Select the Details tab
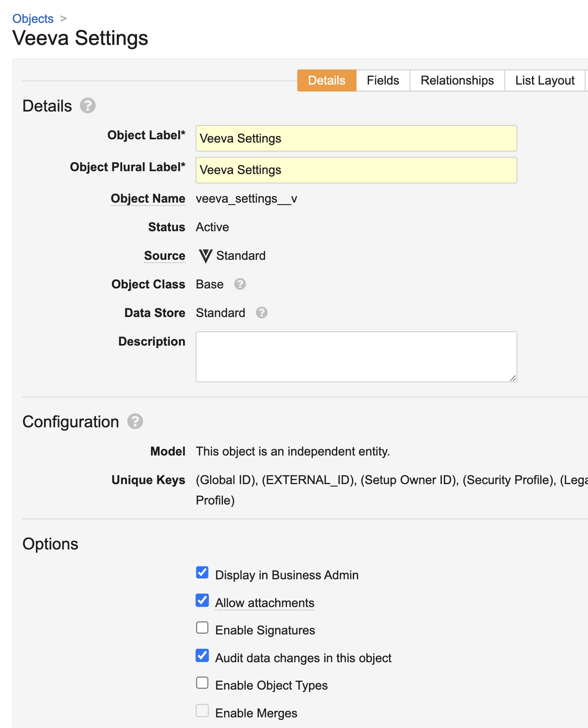This screenshot has width=588, height=728. coord(327,80)
